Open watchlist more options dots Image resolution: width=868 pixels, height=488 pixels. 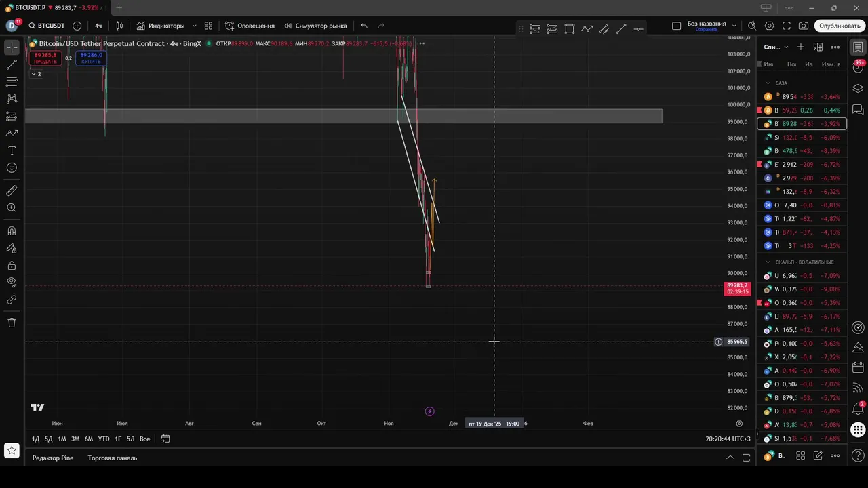click(x=835, y=47)
